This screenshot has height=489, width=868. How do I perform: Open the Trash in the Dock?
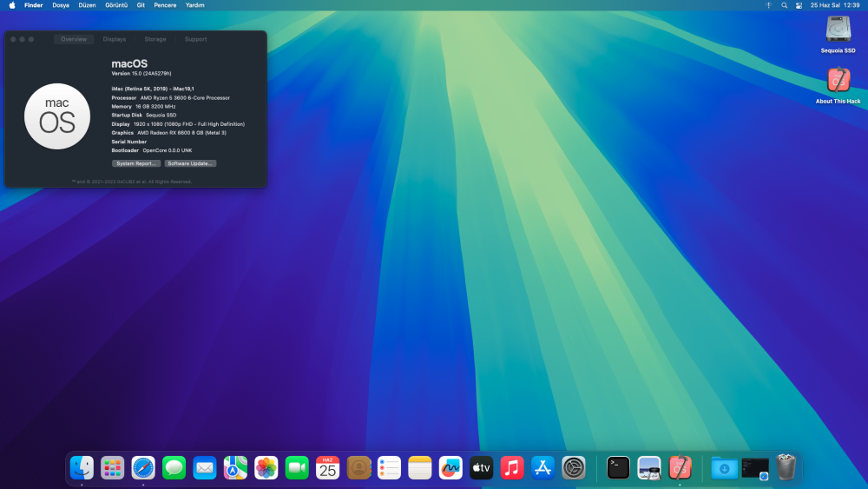pyautogui.click(x=786, y=468)
